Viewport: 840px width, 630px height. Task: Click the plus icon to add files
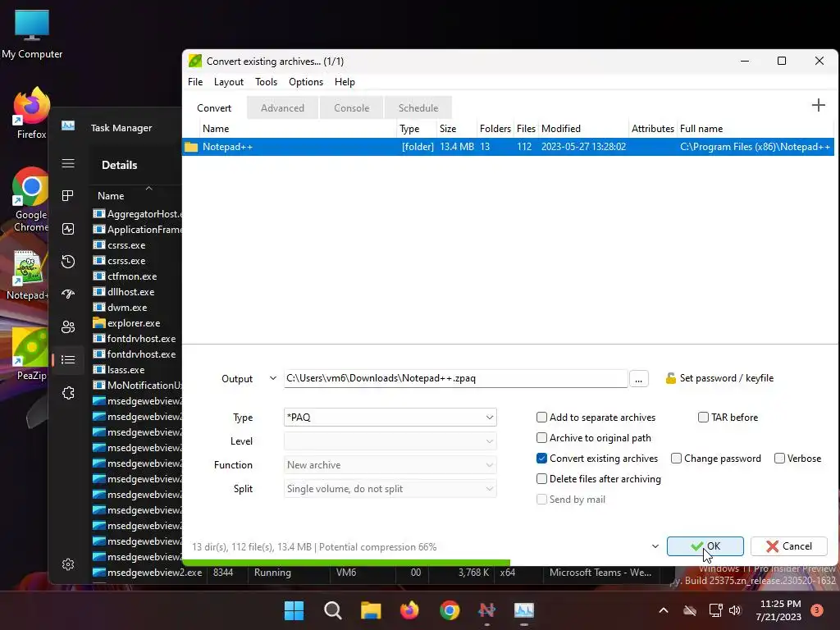(x=818, y=105)
